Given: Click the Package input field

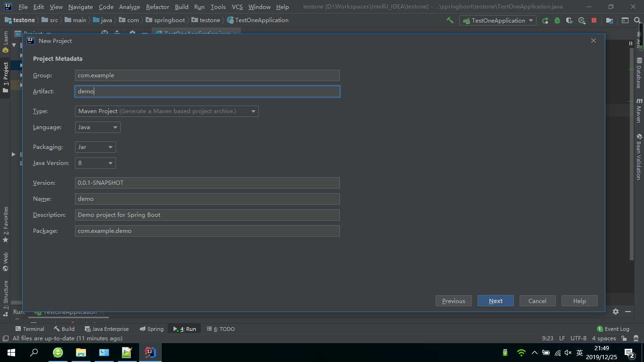Looking at the screenshot, I should coord(207,231).
